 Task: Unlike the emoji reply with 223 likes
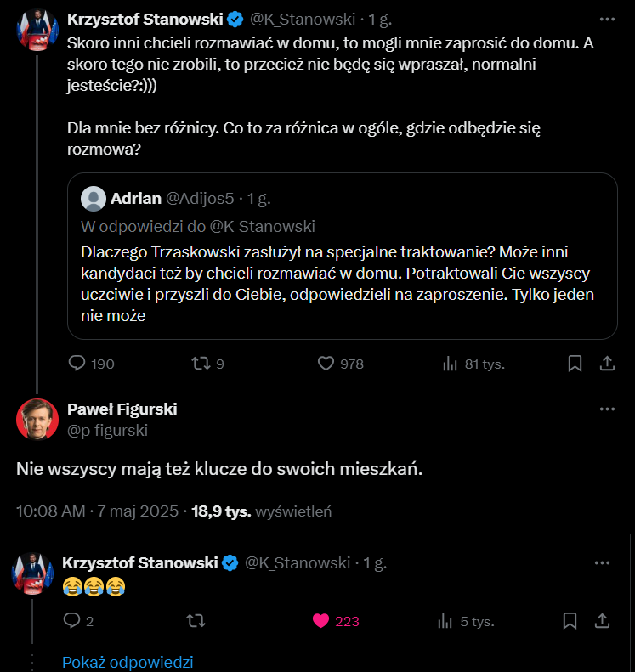[321, 621]
